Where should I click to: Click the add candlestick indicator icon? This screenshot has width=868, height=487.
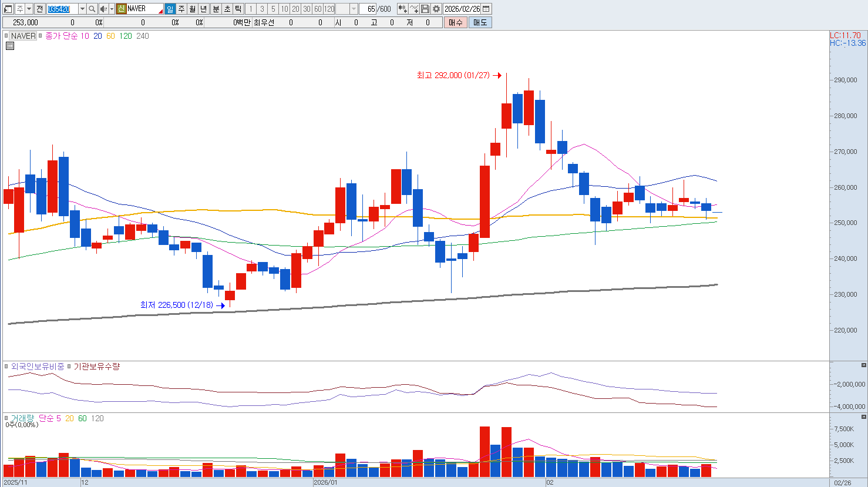click(402, 9)
